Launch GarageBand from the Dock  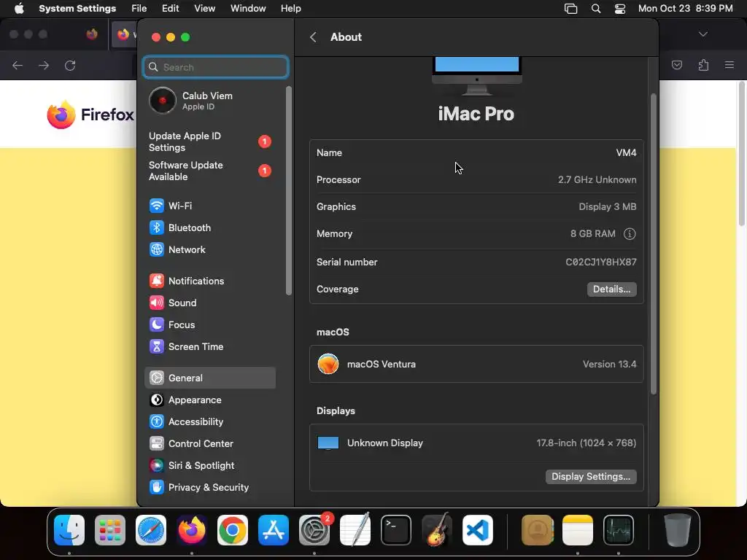coord(437,530)
